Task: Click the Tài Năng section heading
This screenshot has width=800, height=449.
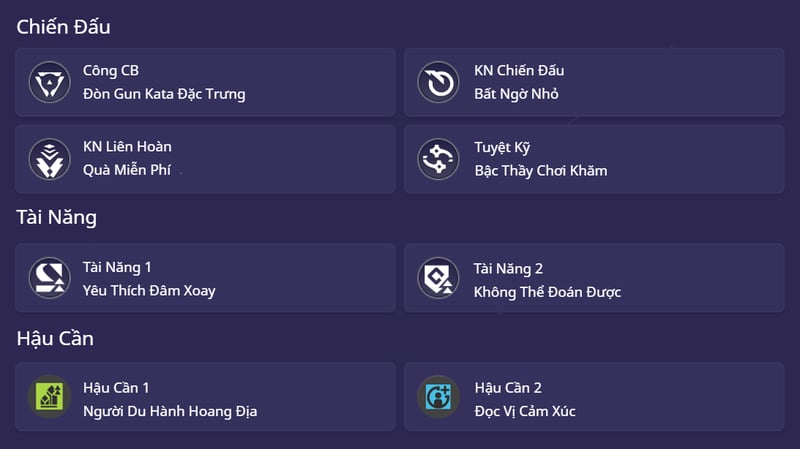Action: click(x=57, y=217)
